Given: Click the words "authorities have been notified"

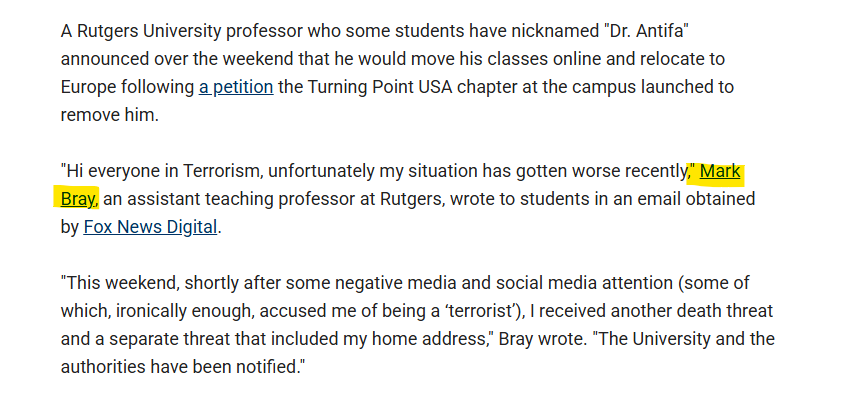Looking at the screenshot, I should coord(180,367).
